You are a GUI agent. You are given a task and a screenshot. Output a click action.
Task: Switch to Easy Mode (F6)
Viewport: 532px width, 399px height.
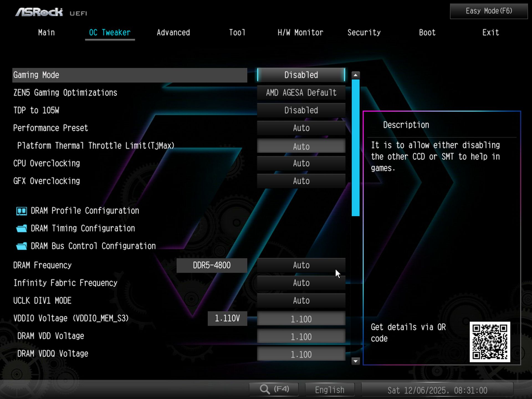[488, 11]
